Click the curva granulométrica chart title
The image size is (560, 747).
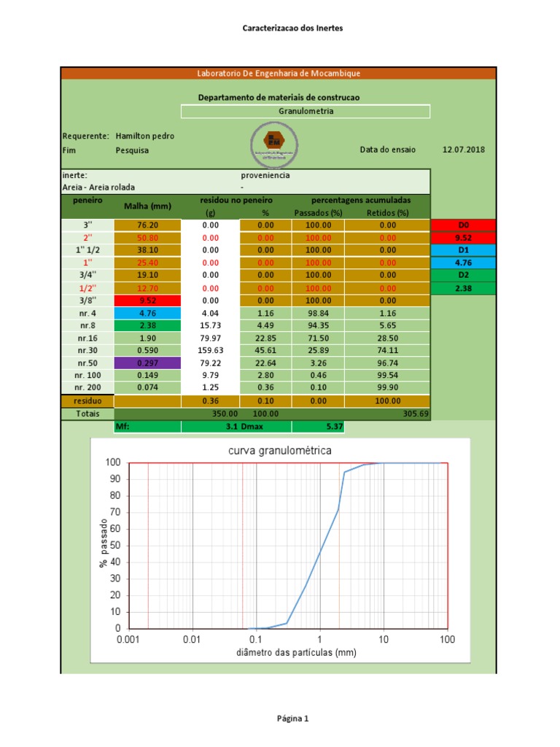280,450
